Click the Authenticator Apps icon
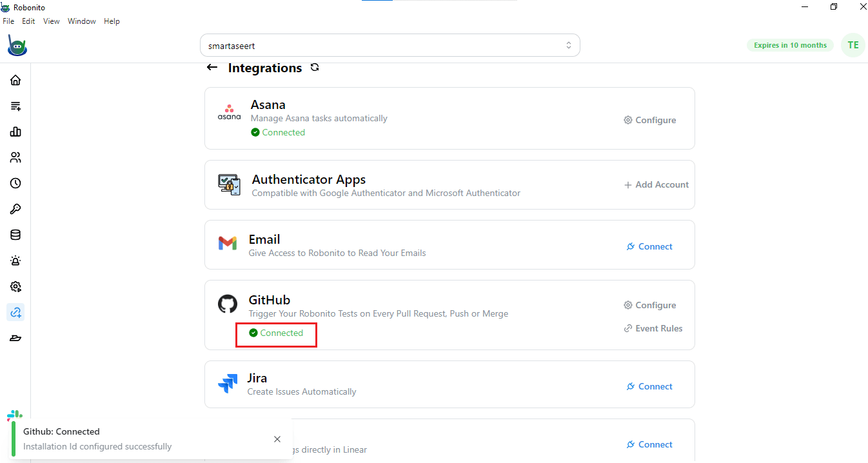 point(229,184)
